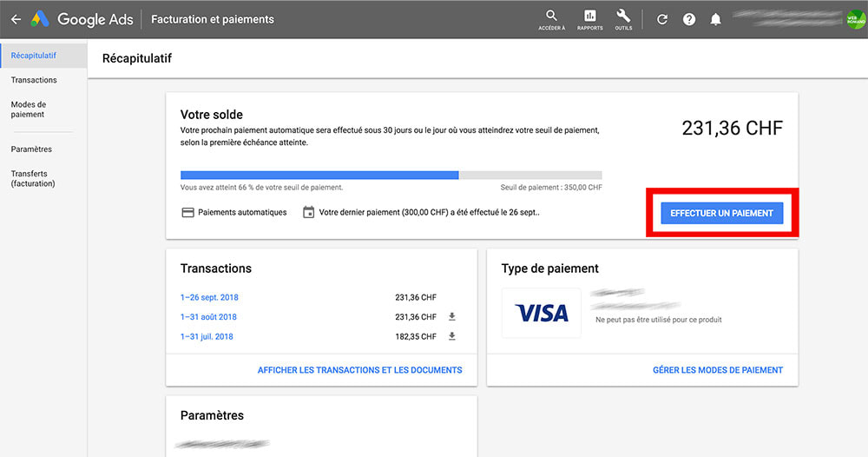Open the notifications bell
Screen dimensions: 868x457
pos(715,19)
